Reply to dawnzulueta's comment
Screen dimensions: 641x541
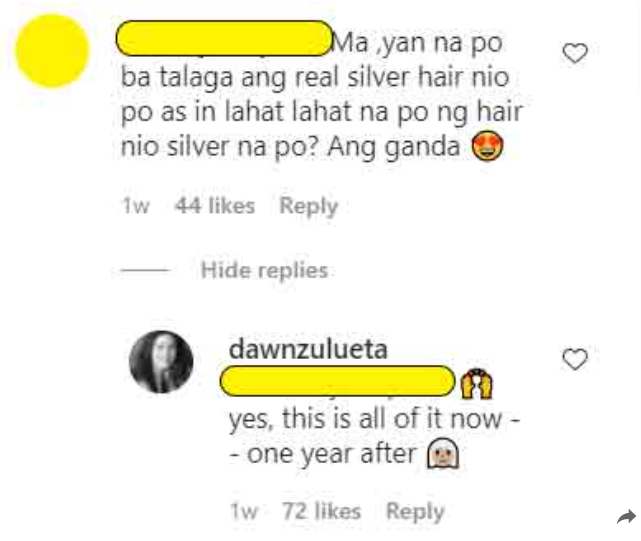point(415,512)
